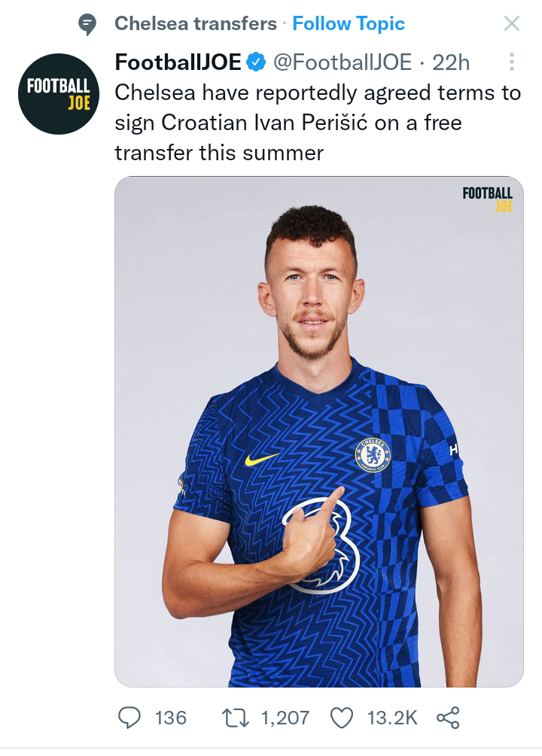The width and height of the screenshot is (542, 756).
Task: Open the tweet's three-dot more menu
Action: pos(512,62)
